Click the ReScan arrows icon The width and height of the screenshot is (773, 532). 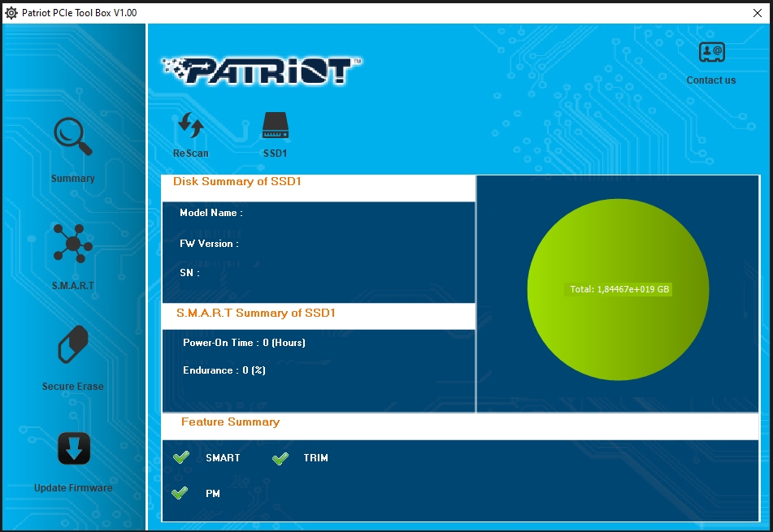(191, 125)
